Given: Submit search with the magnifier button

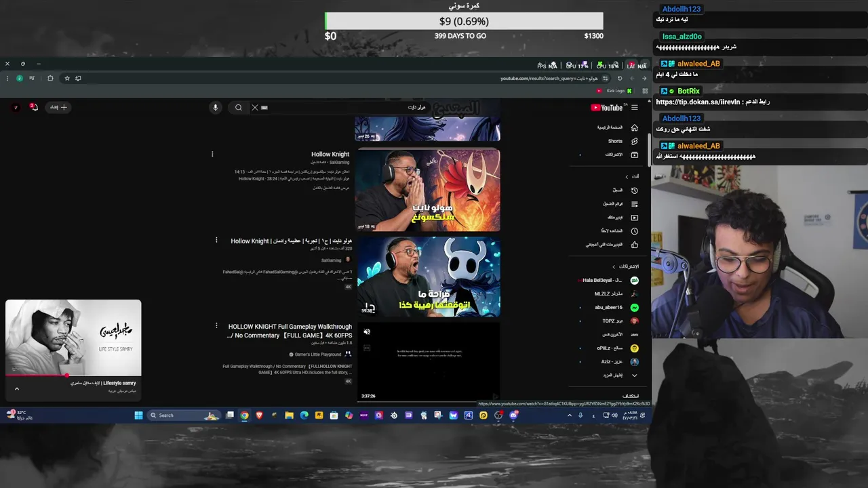Looking at the screenshot, I should (239, 107).
